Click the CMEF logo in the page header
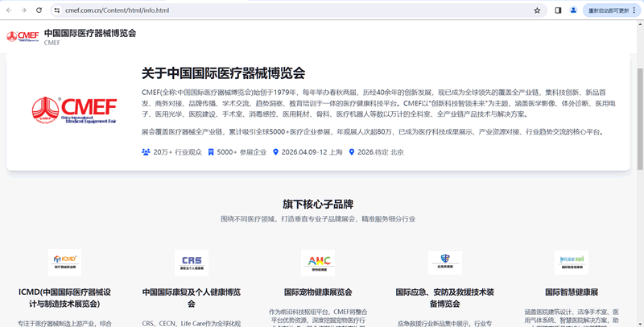The image size is (644, 327). [x=23, y=37]
